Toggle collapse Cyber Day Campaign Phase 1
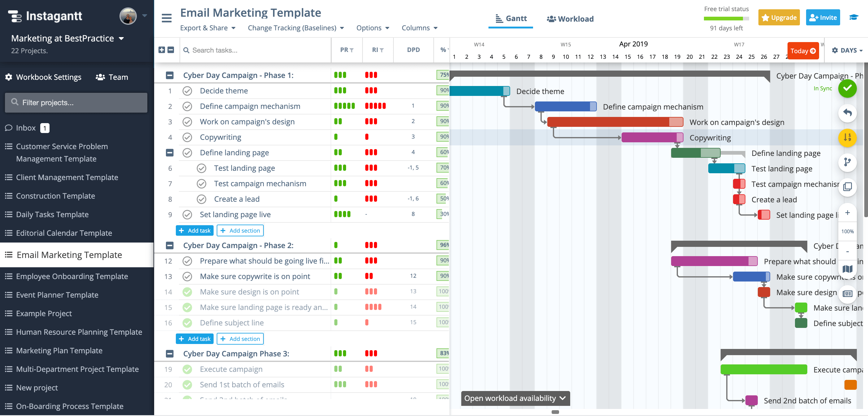Image resolution: width=868 pixels, height=417 pixels. (x=170, y=75)
